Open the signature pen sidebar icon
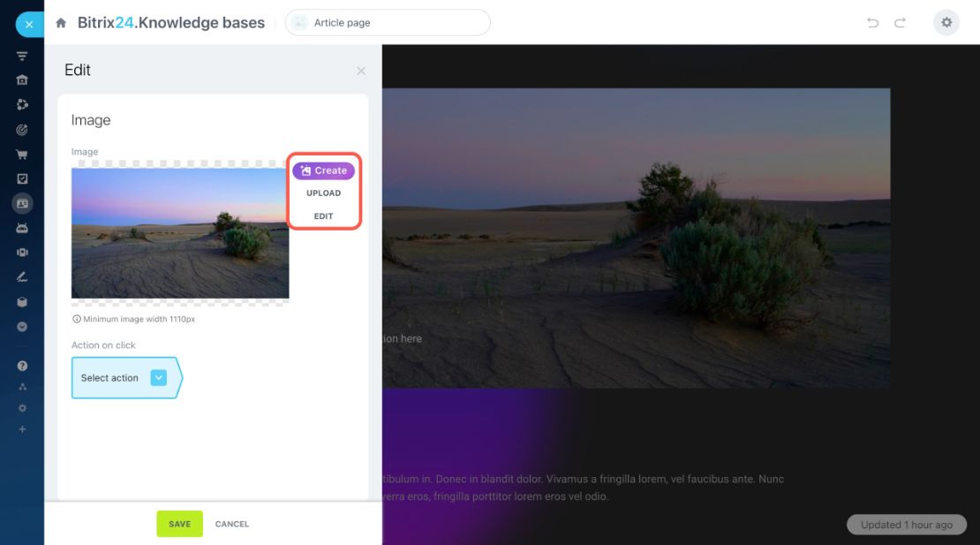The height and width of the screenshot is (545, 980). [22, 276]
